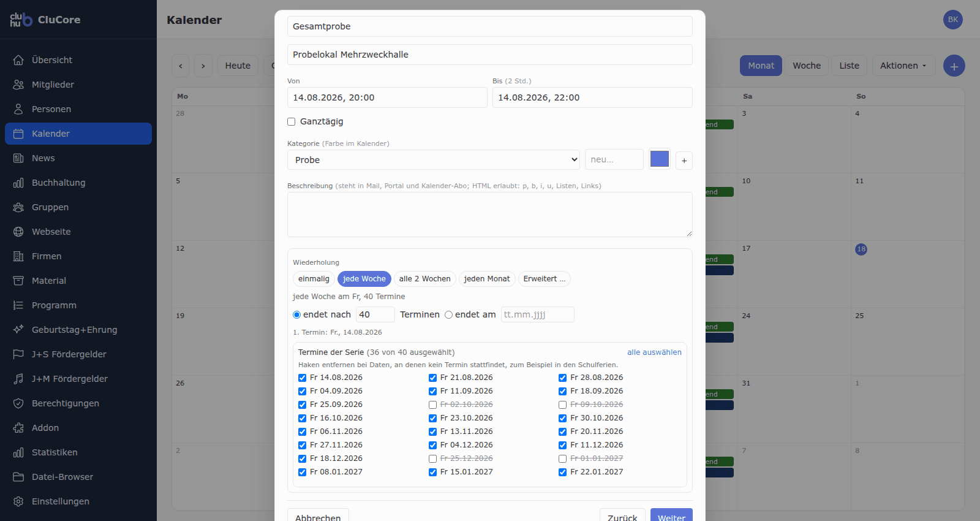
Task: Open the Erweitert repetition options
Action: (x=545, y=279)
